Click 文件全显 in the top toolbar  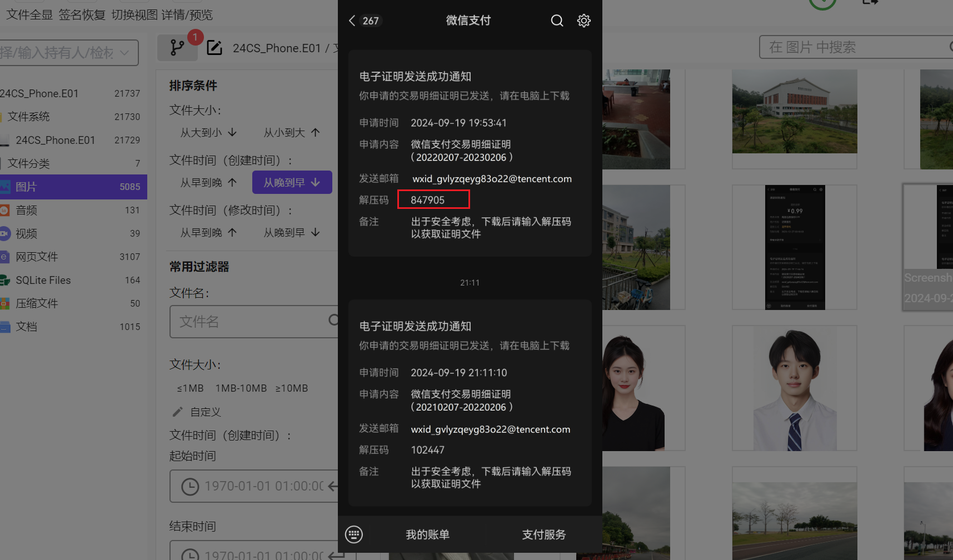click(29, 15)
